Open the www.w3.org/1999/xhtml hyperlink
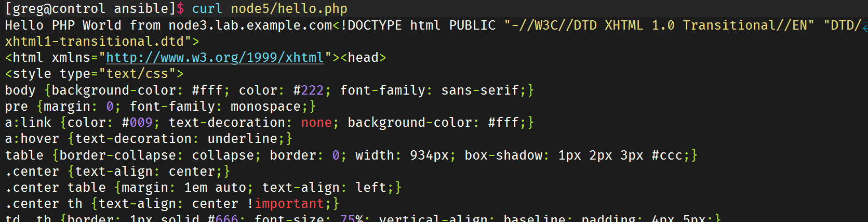Image resolution: width=868 pixels, height=222 pixels. [215, 58]
